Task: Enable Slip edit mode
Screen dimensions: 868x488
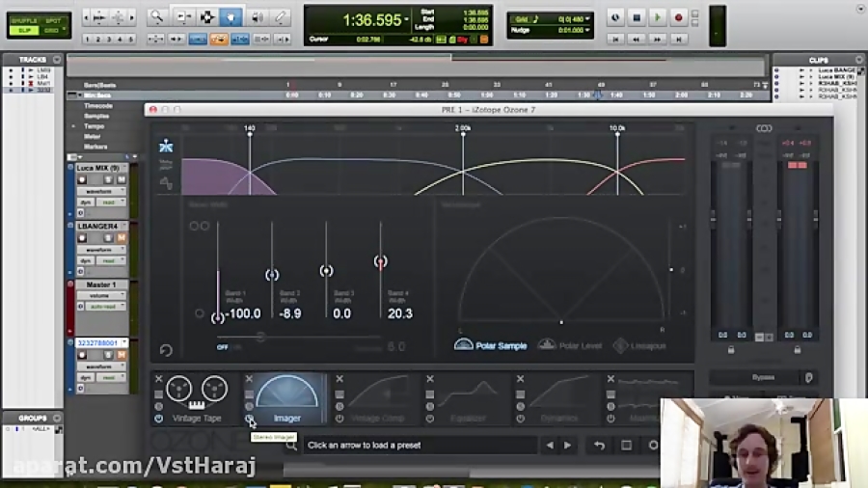Action: pos(24,31)
